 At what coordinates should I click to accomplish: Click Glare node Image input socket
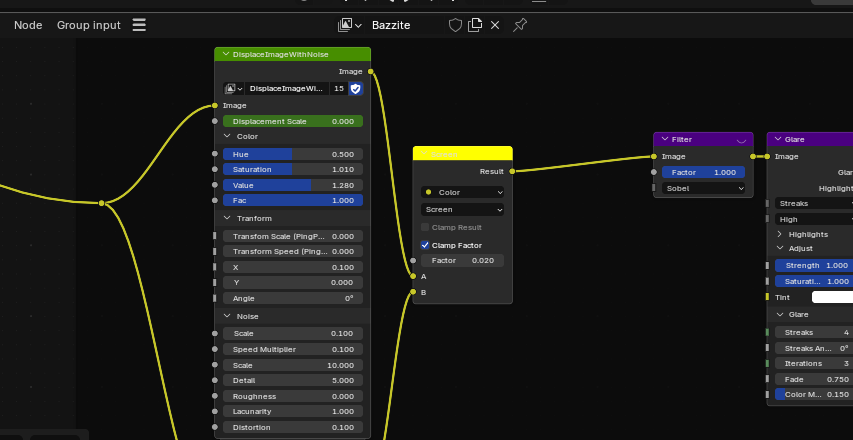click(767, 157)
